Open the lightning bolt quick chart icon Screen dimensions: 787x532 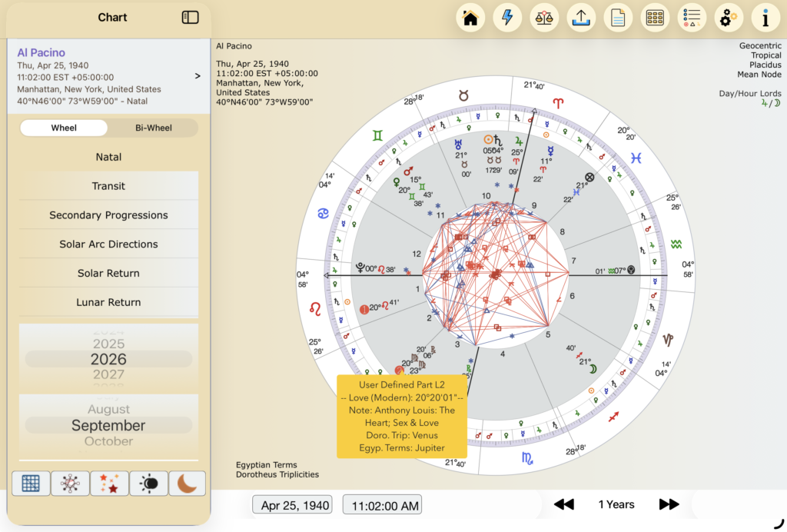click(507, 18)
